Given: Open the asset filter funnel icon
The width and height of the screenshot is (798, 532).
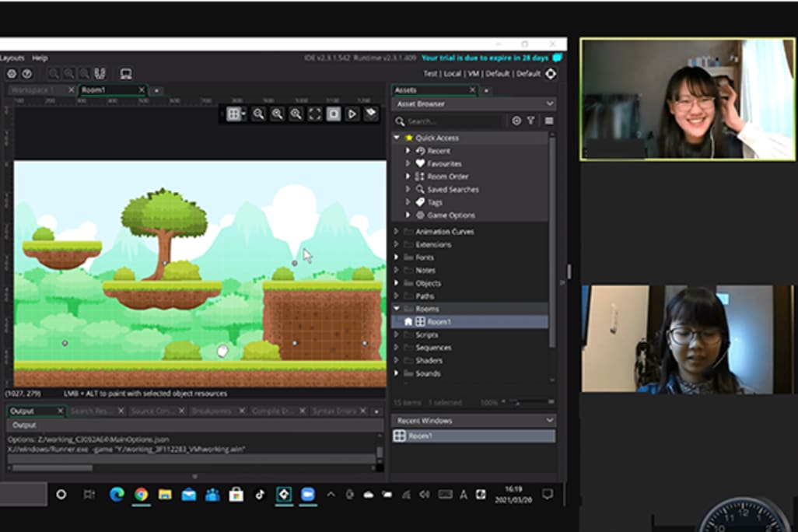Looking at the screenshot, I should tap(531, 121).
